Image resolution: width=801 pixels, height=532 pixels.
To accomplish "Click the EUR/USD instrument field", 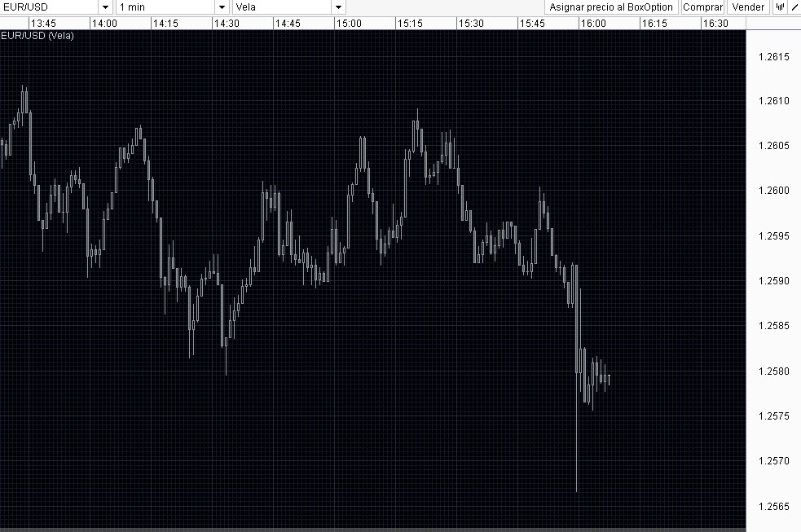I will click(49, 7).
